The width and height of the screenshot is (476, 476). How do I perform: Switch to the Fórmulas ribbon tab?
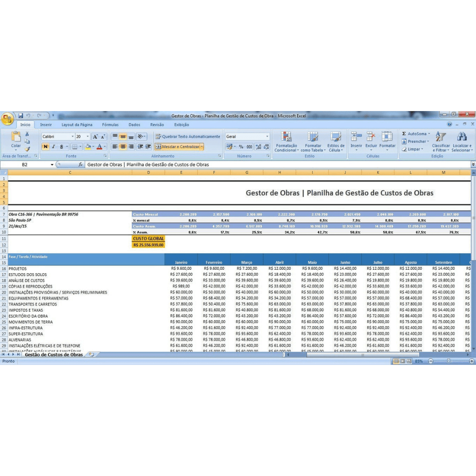click(110, 124)
